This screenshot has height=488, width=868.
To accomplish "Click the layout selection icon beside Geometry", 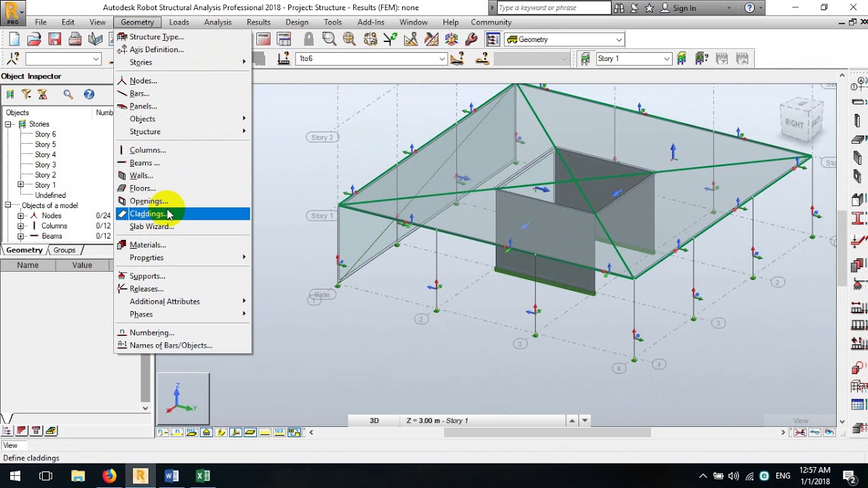I will pos(493,39).
